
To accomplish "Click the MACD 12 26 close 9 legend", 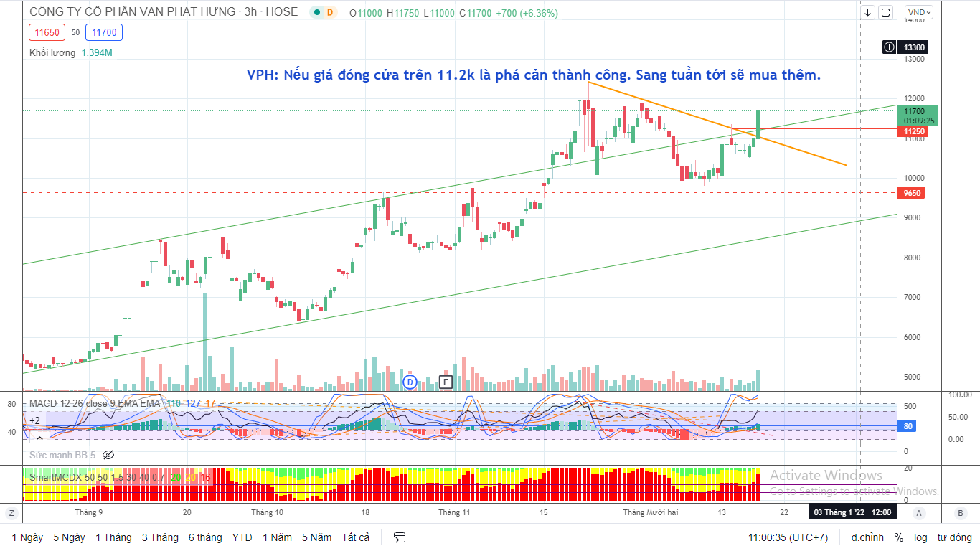I will pyautogui.click(x=95, y=403).
